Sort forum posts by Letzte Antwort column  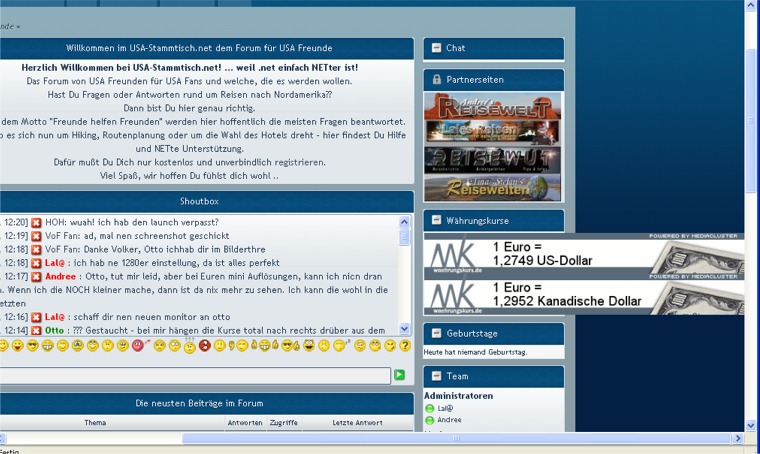pos(357,423)
